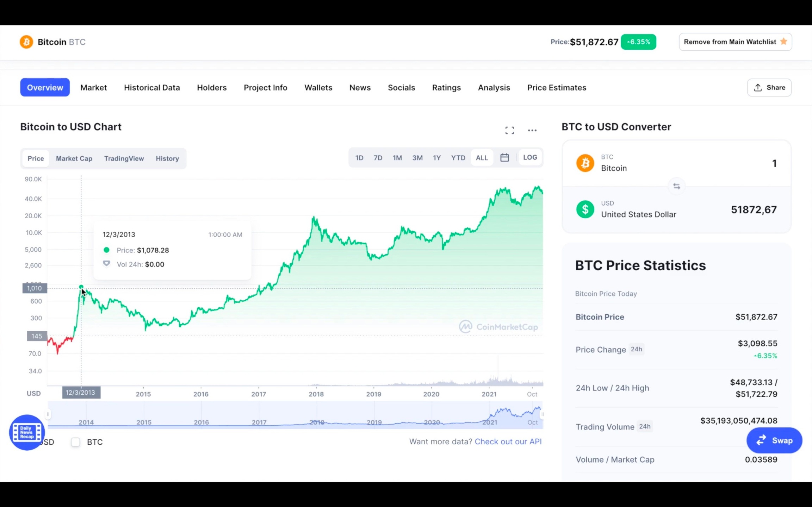Image resolution: width=812 pixels, height=507 pixels.
Task: Switch chart to Market Cap view
Action: point(74,158)
